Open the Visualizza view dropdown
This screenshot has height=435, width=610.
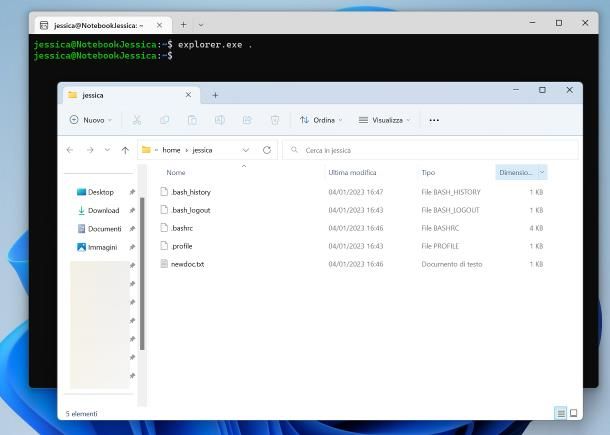click(384, 120)
